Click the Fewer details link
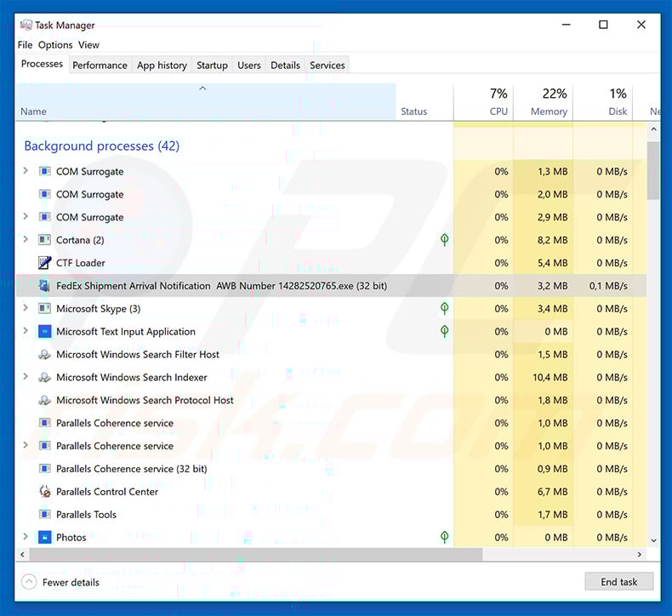 [71, 582]
